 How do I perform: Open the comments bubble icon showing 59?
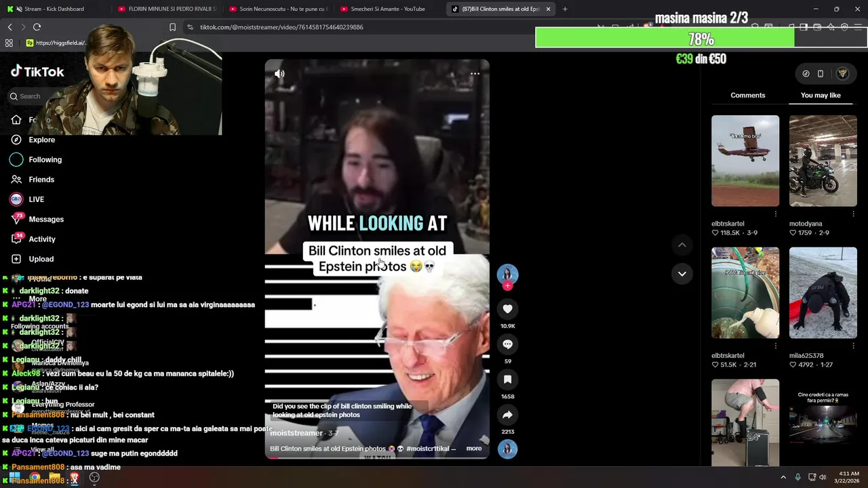coord(507,344)
